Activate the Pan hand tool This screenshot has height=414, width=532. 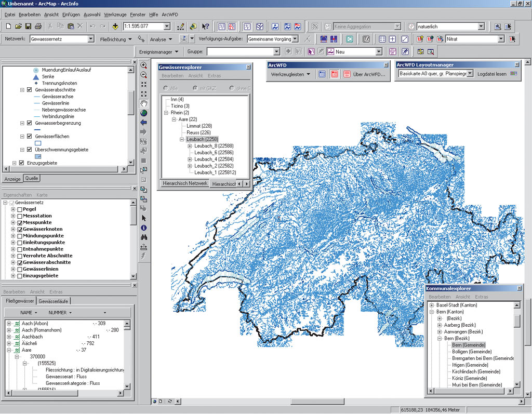[x=144, y=103]
